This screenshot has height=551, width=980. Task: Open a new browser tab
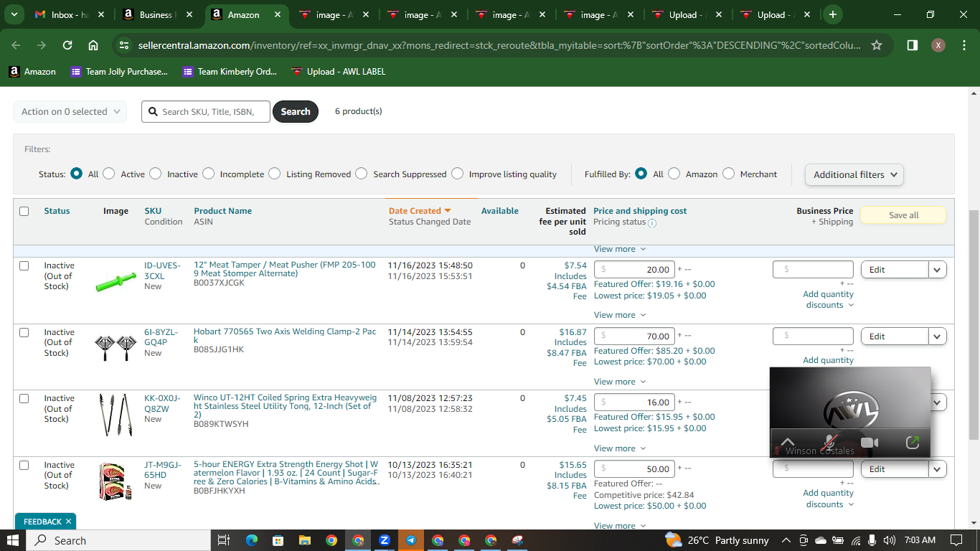point(832,14)
